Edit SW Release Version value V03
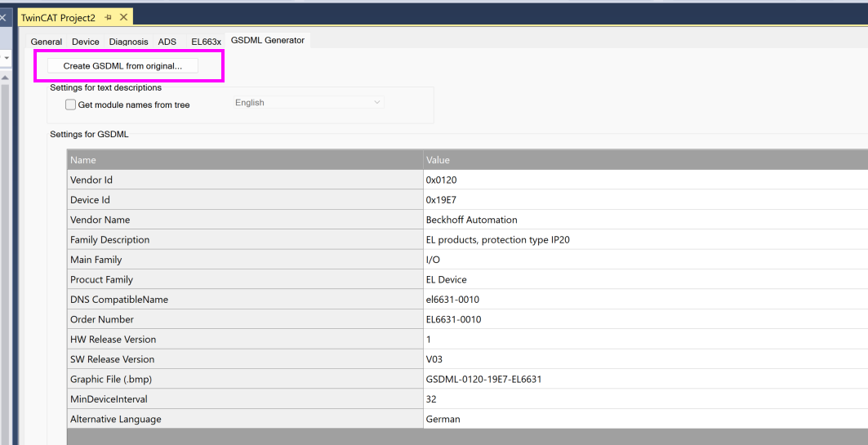 pos(645,359)
